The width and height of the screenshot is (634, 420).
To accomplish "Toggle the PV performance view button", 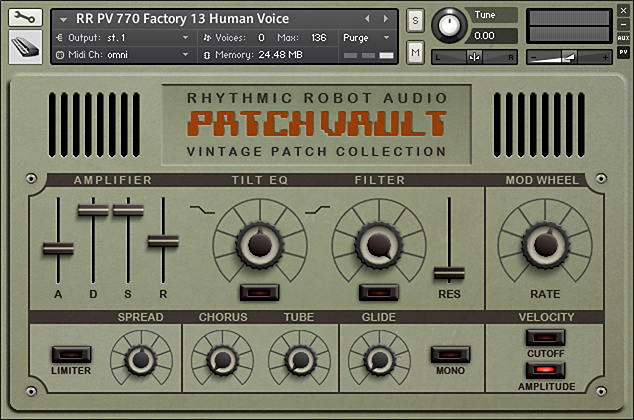I will pos(623,52).
